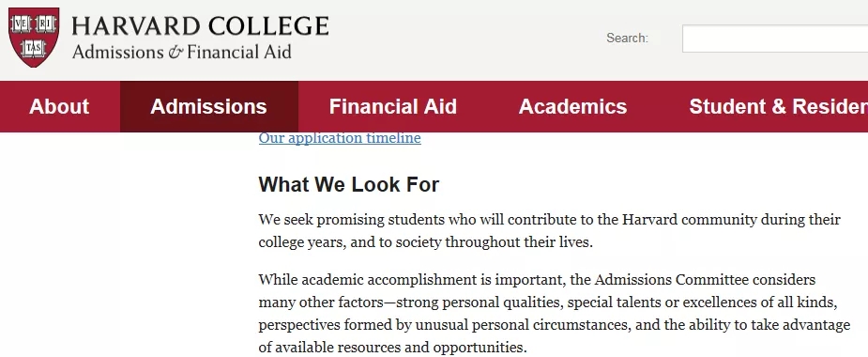Click the Harvard shield logo
The width and height of the screenshot is (868, 357).
point(34,38)
